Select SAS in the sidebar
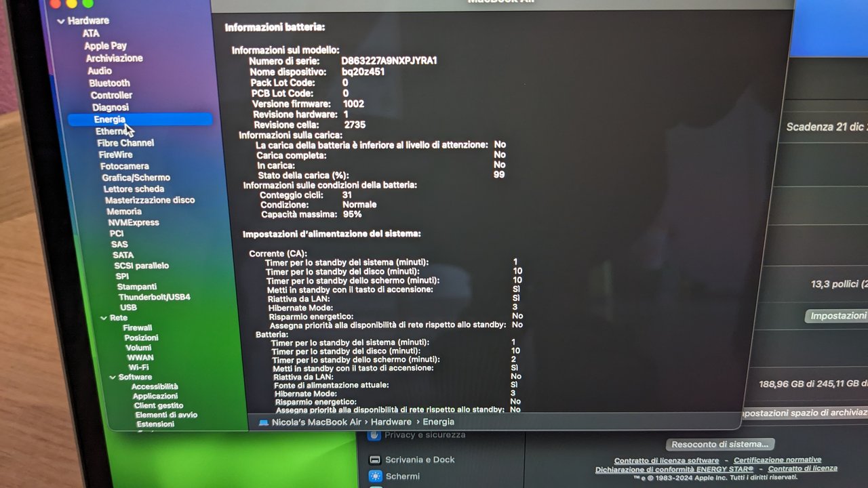The width and height of the screenshot is (868, 488). [x=119, y=244]
